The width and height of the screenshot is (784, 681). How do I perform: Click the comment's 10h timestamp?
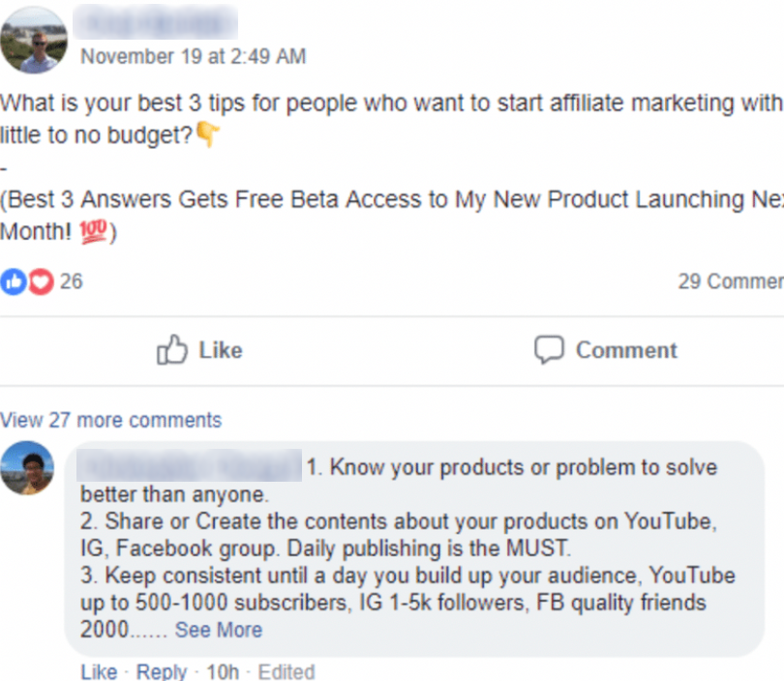(x=222, y=671)
